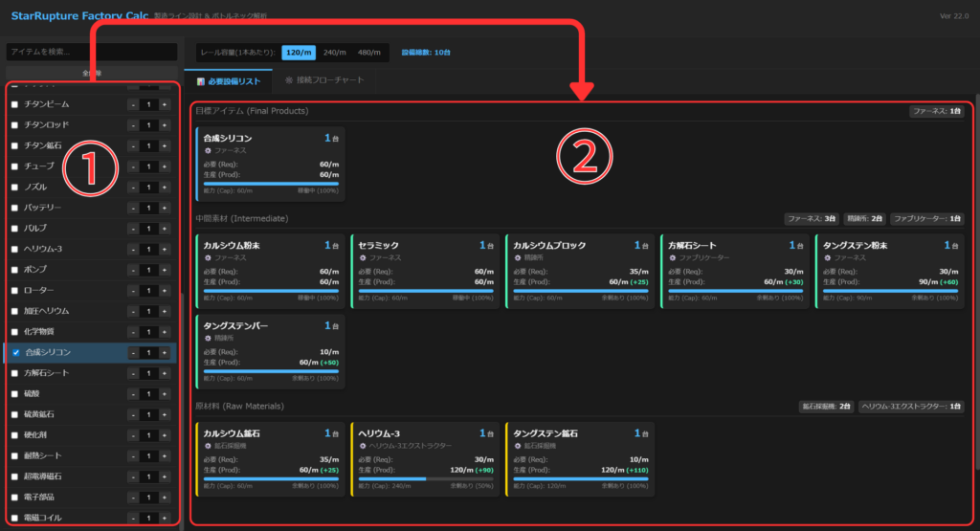Screen dimensions: 980x531
Task: Focus the アイテムを検索 search field
Action: pos(92,52)
